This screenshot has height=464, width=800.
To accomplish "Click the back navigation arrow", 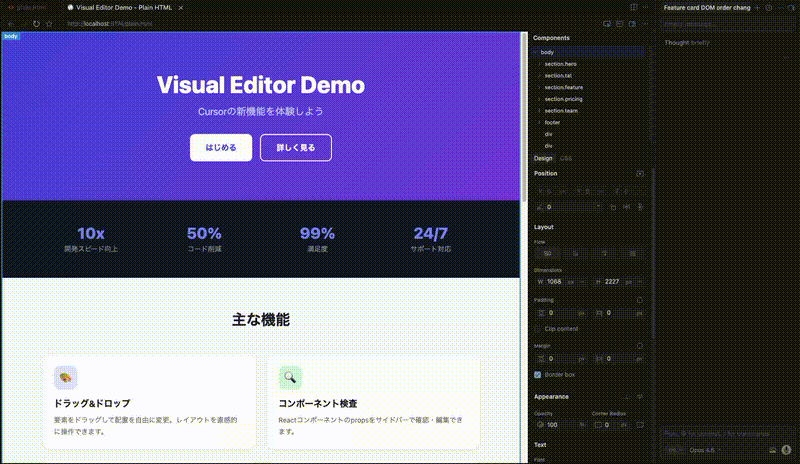I will click(11, 23).
